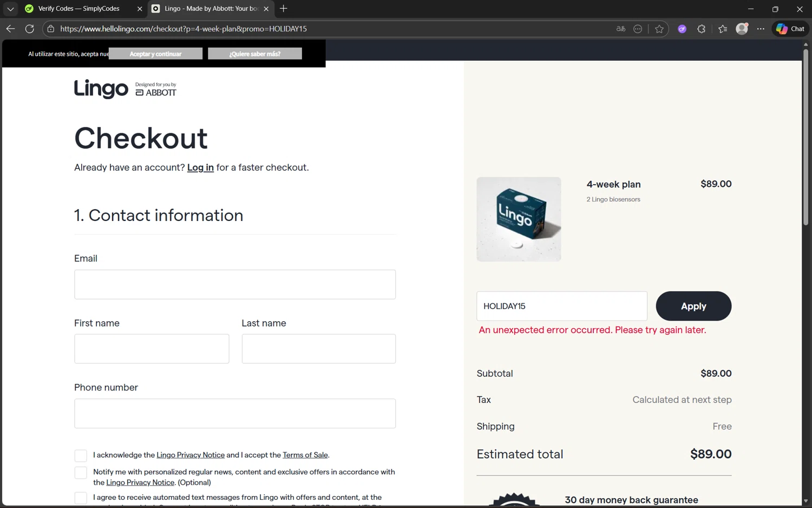Open the Terms of Sale link
Viewport: 812px width, 508px height.
click(305, 455)
